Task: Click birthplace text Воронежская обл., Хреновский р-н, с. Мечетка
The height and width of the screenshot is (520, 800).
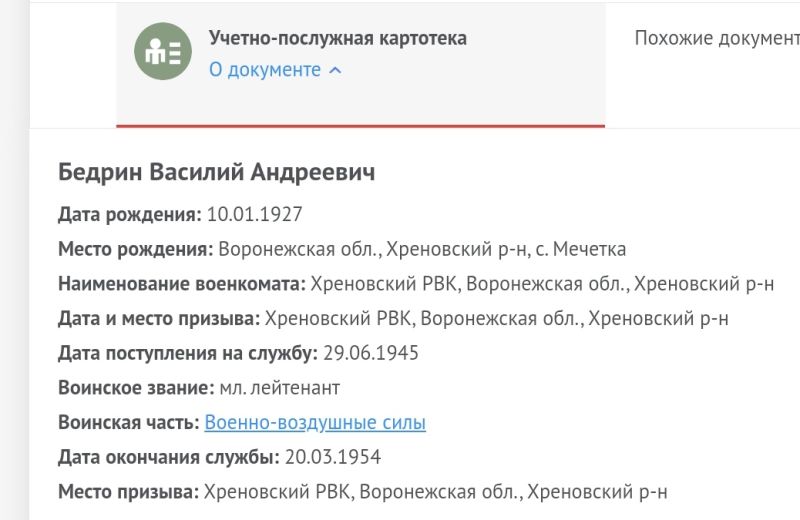Action: coord(422,249)
